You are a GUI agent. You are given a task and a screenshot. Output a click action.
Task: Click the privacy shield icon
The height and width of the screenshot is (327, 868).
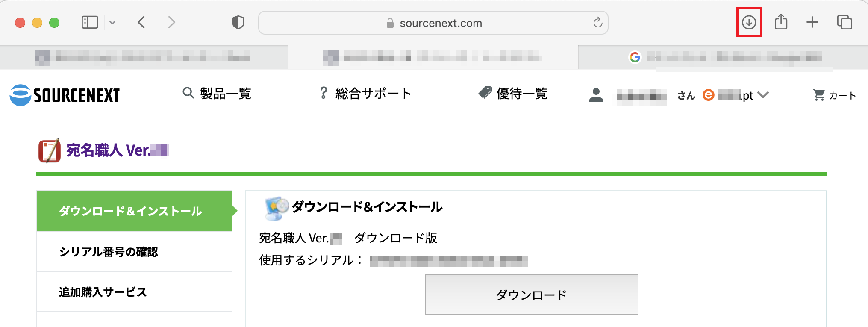click(238, 22)
